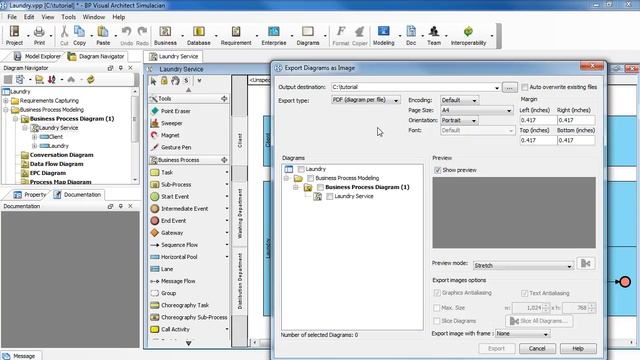640x360 pixels.
Task: Check the Laundry Service diagram checkbox
Action: (329, 196)
